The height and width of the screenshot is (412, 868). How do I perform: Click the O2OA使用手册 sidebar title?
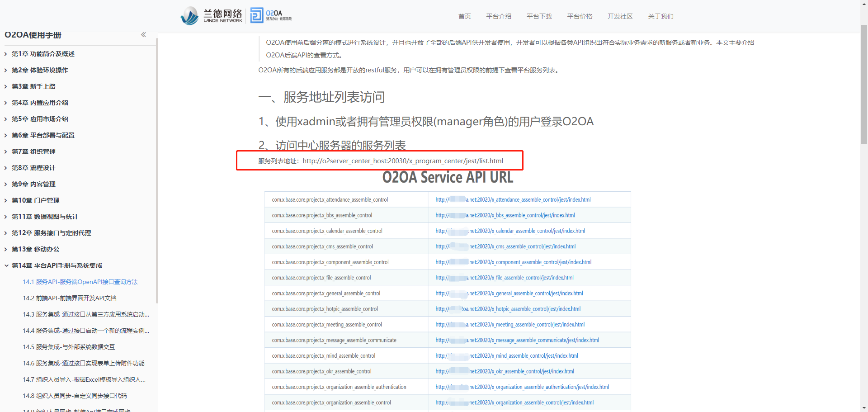(x=33, y=35)
